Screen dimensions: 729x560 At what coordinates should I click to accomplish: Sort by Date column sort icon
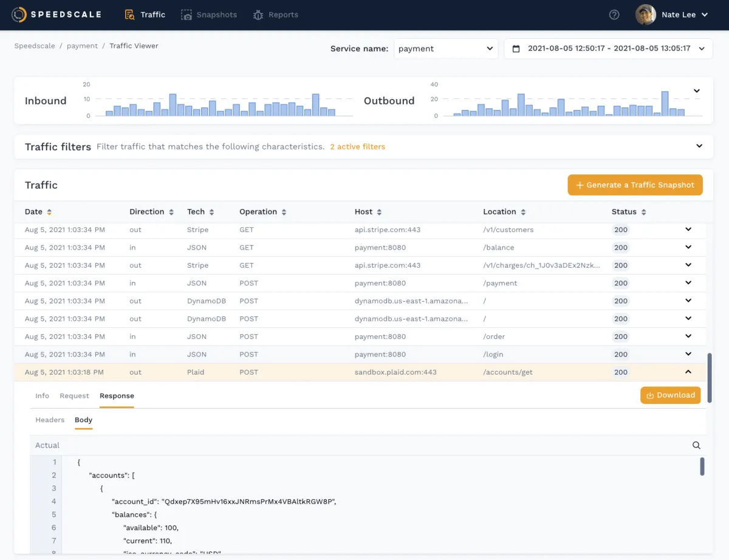coord(49,212)
